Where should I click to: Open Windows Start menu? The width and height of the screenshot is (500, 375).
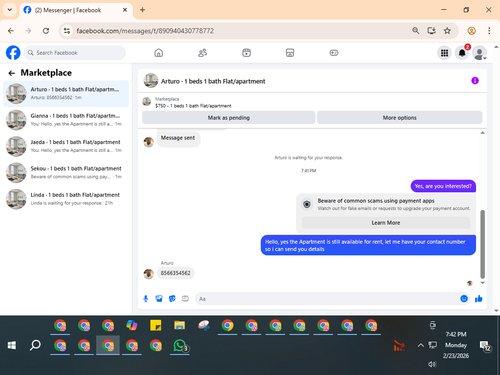[x=12, y=345]
